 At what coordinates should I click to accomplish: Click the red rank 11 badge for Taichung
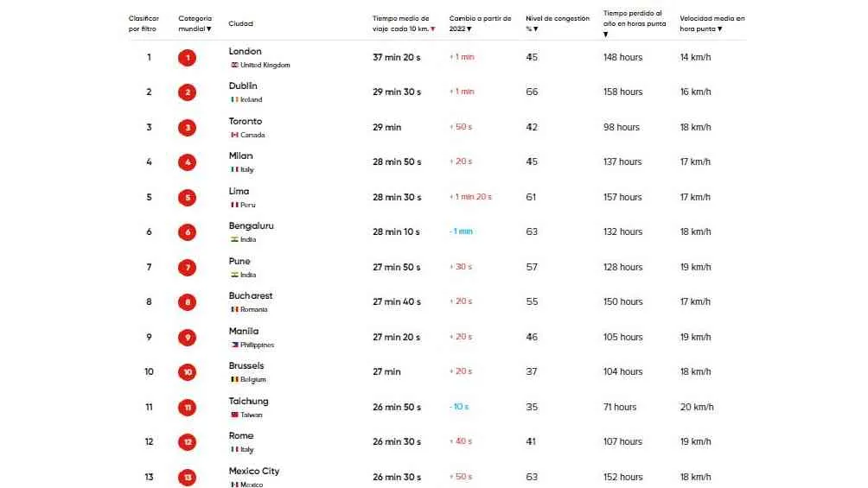tap(187, 408)
